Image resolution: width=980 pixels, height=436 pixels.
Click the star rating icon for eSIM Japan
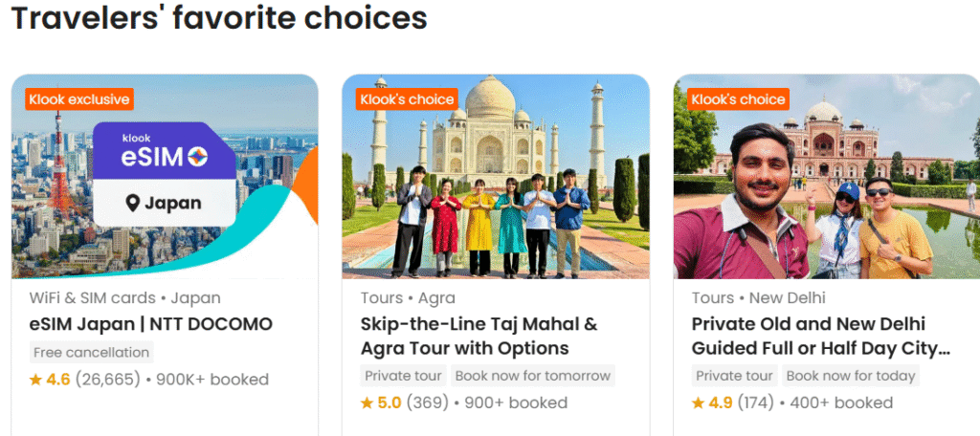[35, 380]
